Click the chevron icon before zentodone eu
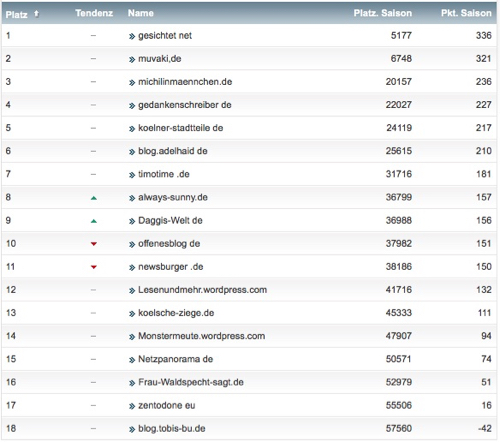The height and width of the screenshot is (442, 500). tap(132, 406)
